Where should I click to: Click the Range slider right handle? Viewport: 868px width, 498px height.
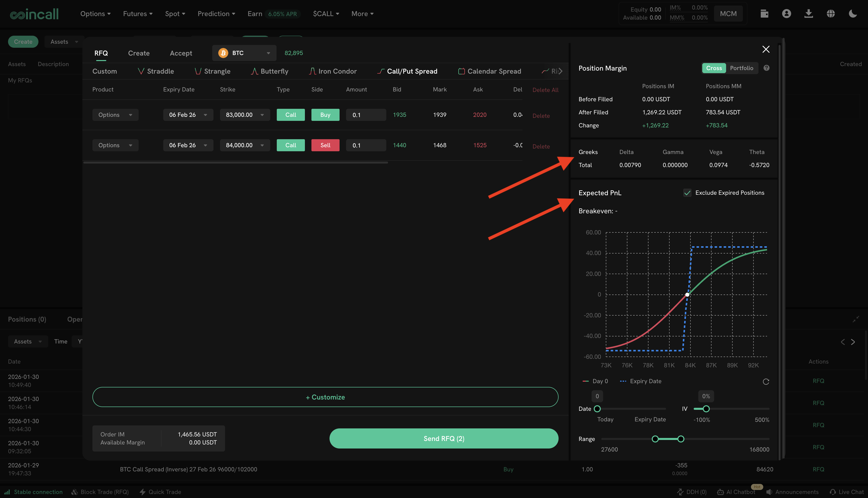[681, 439]
